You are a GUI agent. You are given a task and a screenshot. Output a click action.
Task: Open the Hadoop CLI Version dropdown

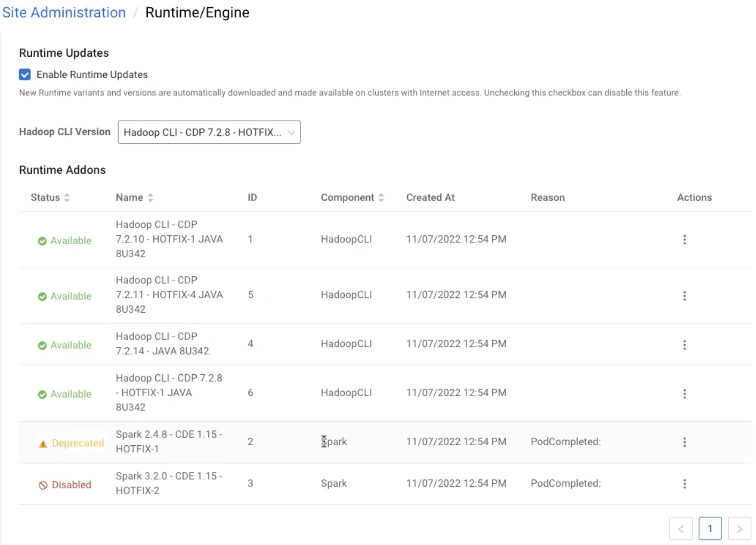click(209, 132)
